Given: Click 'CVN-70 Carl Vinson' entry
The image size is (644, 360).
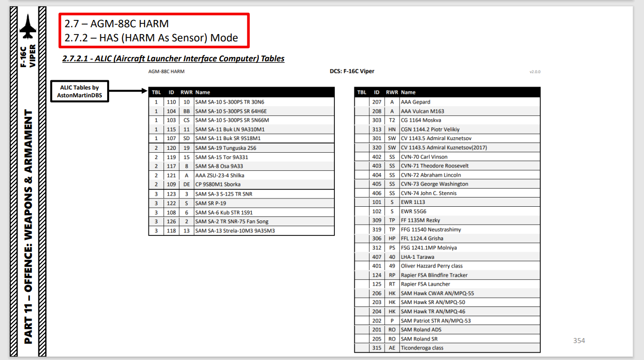Looking at the screenshot, I should [x=447, y=157].
